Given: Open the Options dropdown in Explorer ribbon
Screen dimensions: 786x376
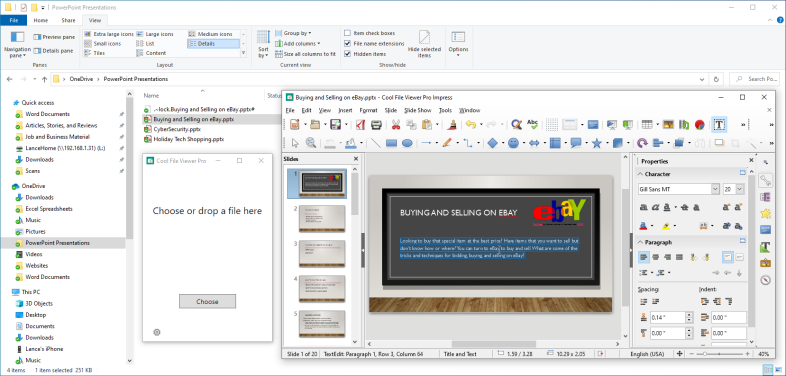Looking at the screenshot, I should 458,44.
